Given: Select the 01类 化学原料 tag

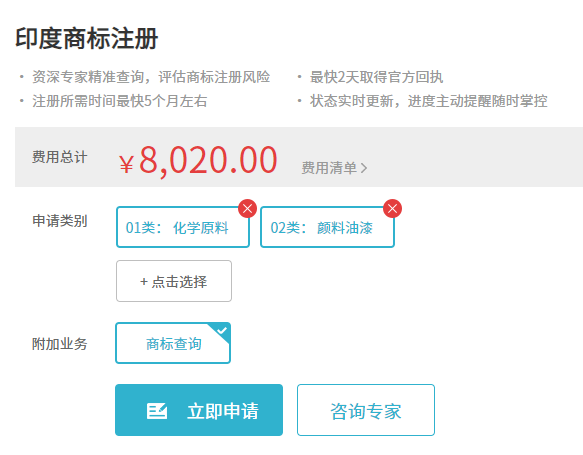Looking at the screenshot, I should 183,227.
